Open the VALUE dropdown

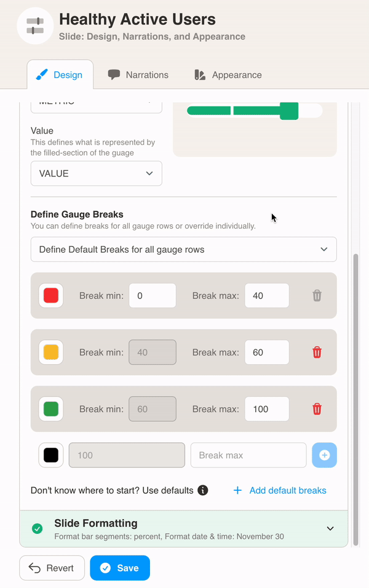point(96,173)
